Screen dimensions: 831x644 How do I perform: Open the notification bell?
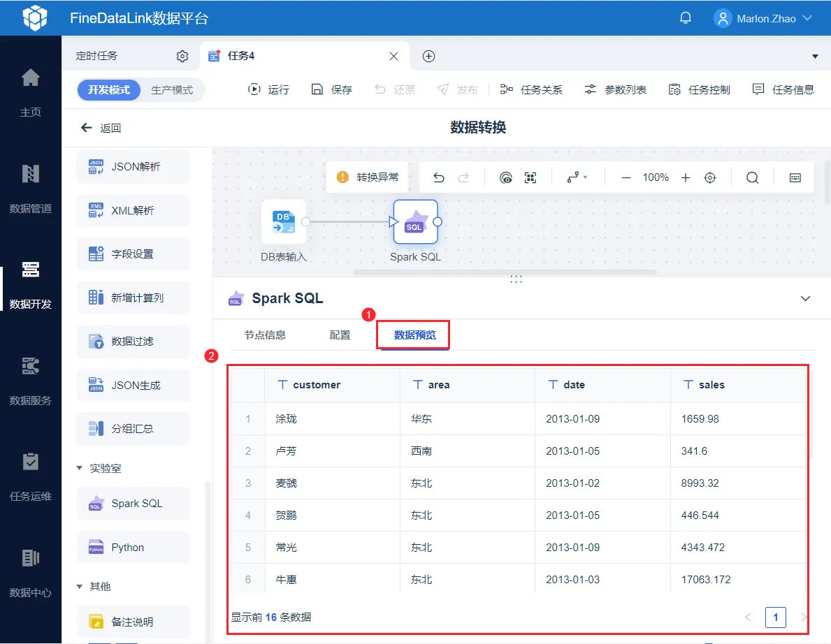point(685,19)
